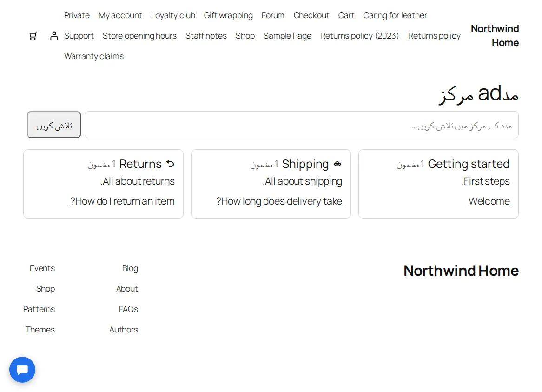
Task: Open the Cart menu link
Action: [346, 15]
